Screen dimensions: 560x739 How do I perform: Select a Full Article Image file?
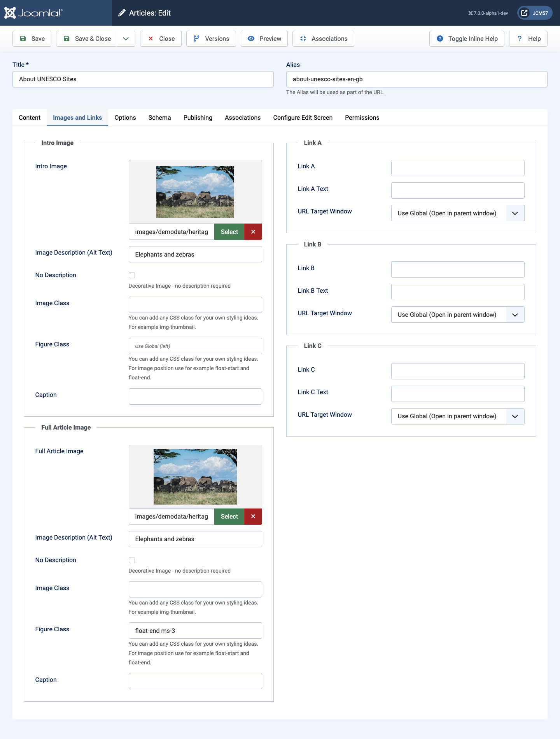(229, 516)
